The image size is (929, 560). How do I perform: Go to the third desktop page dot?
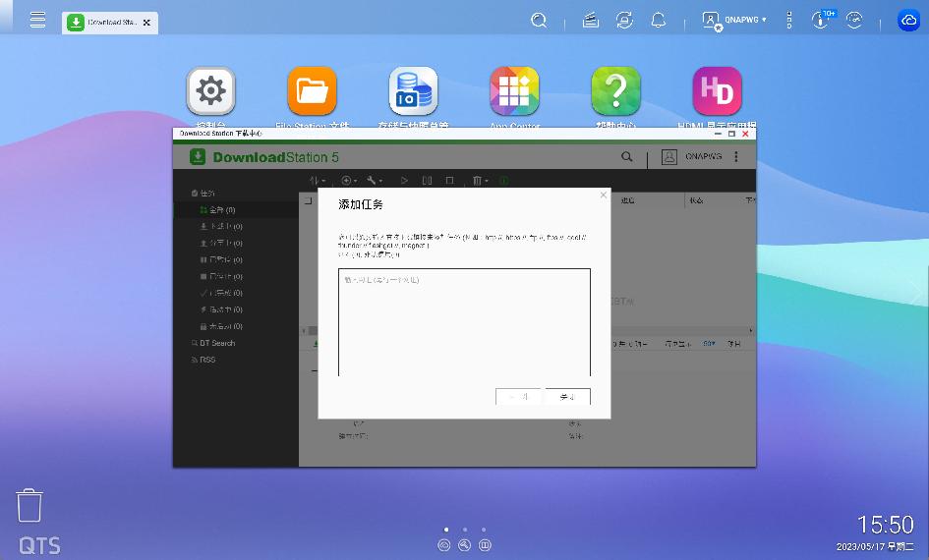pos(484,530)
